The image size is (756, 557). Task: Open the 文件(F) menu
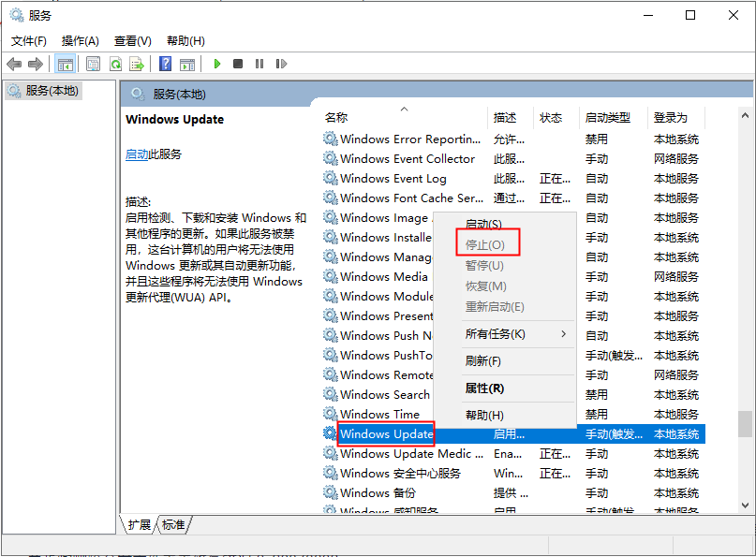[29, 41]
